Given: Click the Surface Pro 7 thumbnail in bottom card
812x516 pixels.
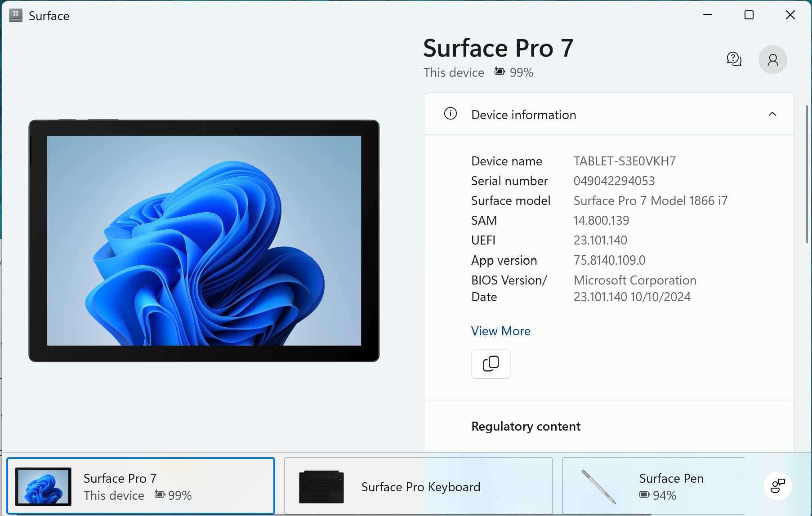Looking at the screenshot, I should [43, 486].
